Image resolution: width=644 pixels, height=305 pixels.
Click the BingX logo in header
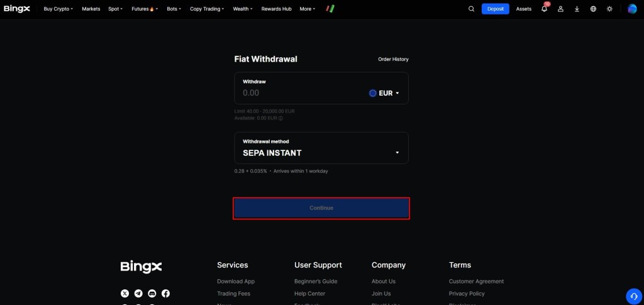pyautogui.click(x=17, y=9)
